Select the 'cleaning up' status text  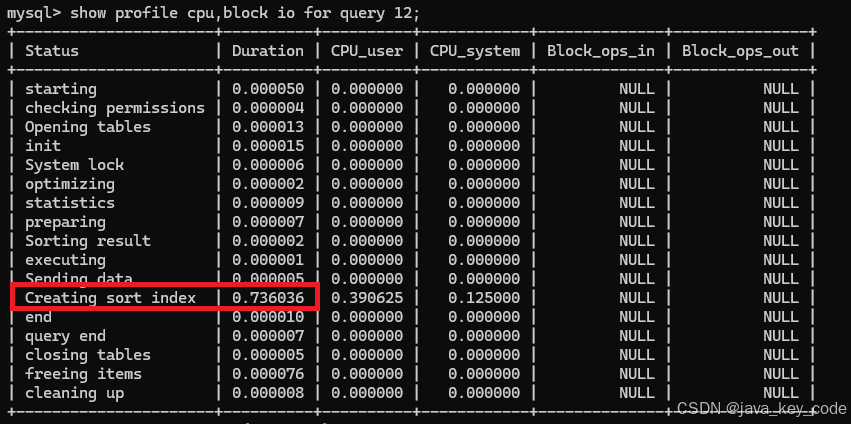(x=74, y=393)
